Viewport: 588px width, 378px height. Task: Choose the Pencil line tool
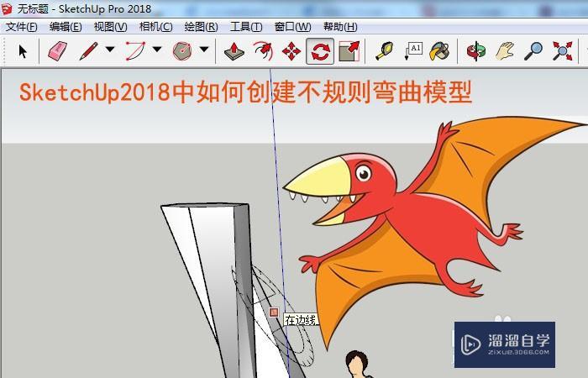[x=89, y=51]
